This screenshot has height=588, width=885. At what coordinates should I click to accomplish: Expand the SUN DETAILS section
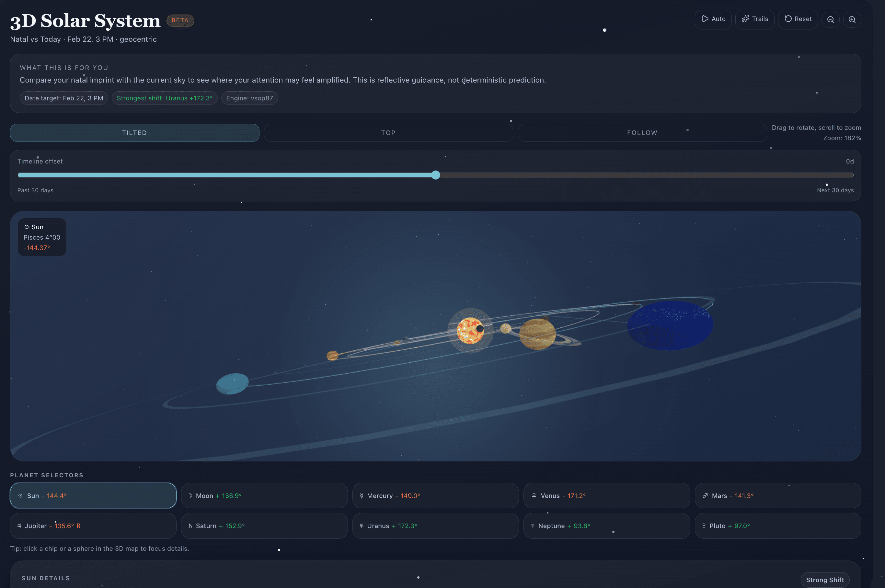[46, 578]
